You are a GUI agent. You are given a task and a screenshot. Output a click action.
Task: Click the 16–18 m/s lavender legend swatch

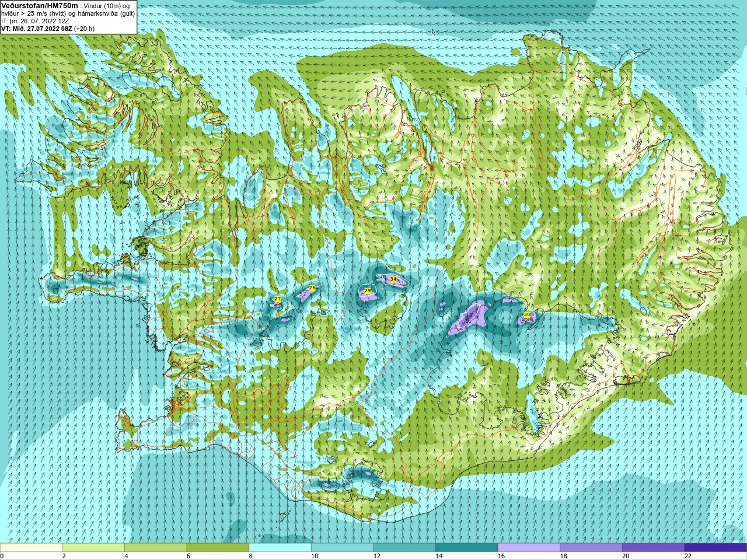click(x=529, y=548)
